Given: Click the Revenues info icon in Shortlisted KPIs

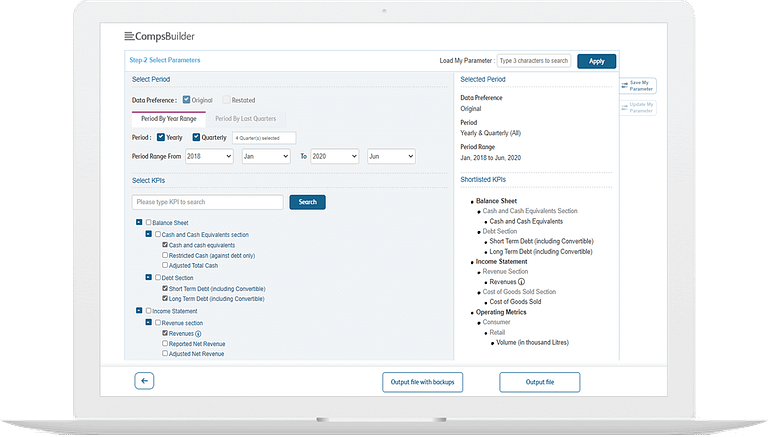Looking at the screenshot, I should tap(522, 282).
